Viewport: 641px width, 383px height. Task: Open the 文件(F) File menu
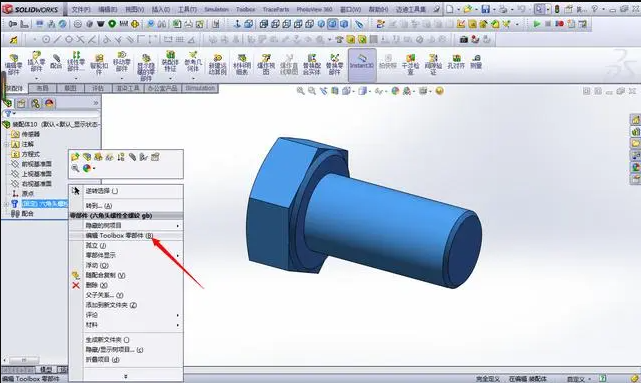coord(81,9)
